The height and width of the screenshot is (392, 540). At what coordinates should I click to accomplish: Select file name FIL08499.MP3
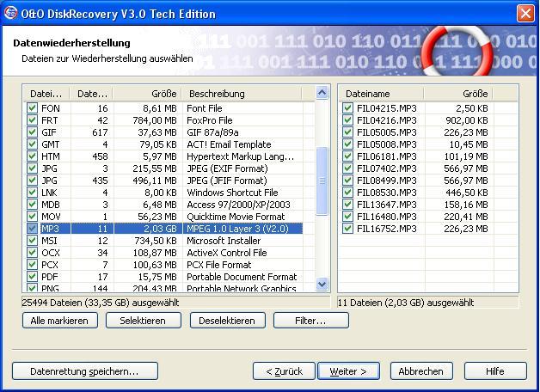tap(386, 181)
